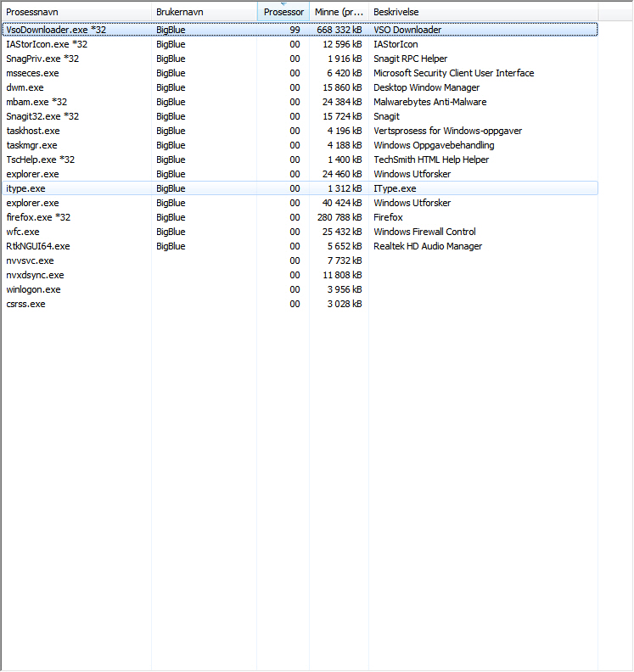The width and height of the screenshot is (634, 672).
Task: Sort by Brukernavn column header
Action: point(204,12)
